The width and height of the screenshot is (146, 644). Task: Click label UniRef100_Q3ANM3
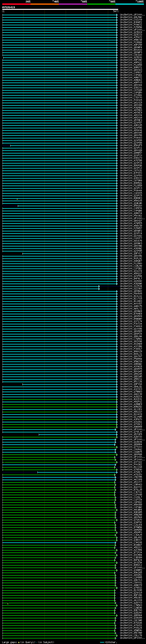131,570
